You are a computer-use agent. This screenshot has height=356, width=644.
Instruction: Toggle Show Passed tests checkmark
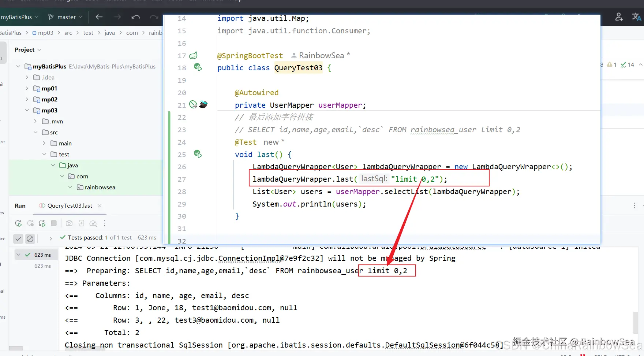coord(18,239)
